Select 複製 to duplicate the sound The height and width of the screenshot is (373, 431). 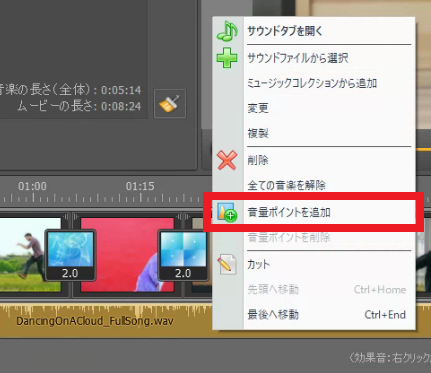[x=258, y=134]
